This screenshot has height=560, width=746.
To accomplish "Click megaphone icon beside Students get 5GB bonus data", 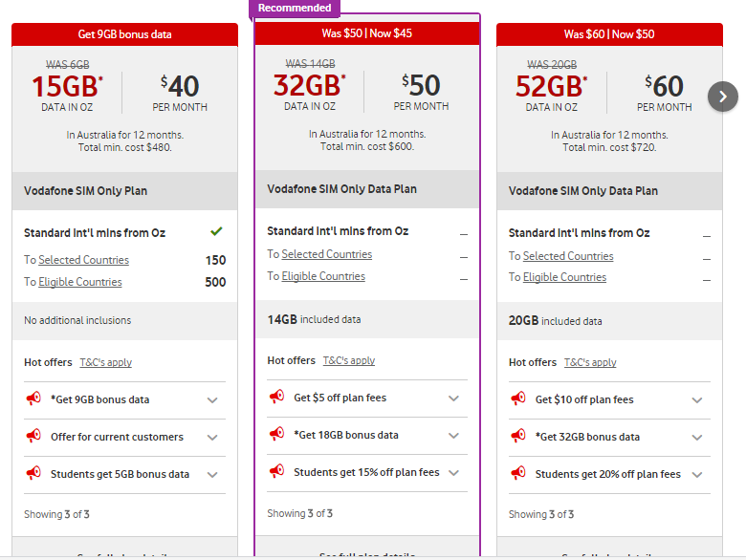I will click(33, 472).
